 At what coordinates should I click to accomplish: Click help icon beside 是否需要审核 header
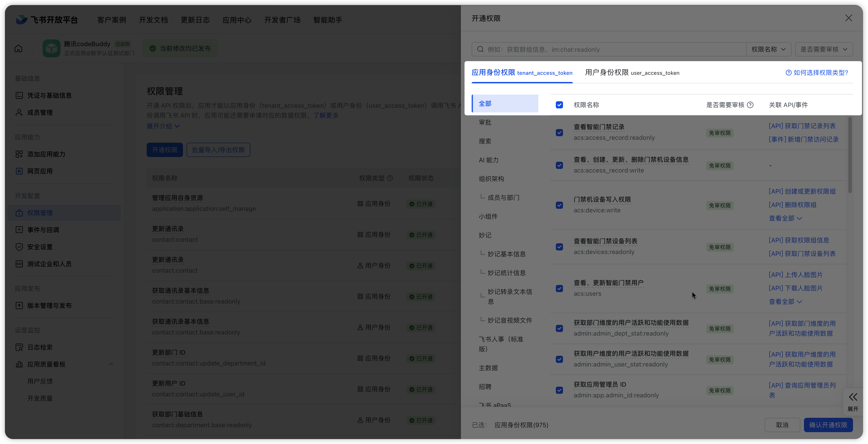pos(750,105)
